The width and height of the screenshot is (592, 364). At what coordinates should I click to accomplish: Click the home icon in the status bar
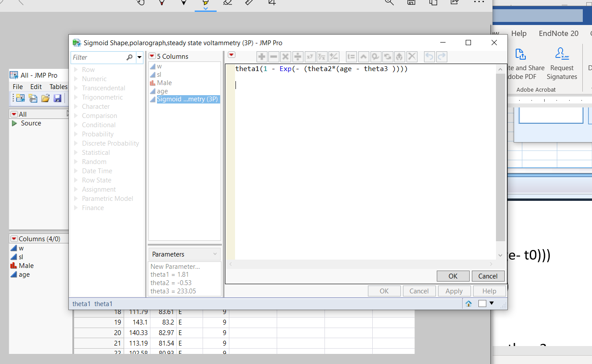[468, 303]
